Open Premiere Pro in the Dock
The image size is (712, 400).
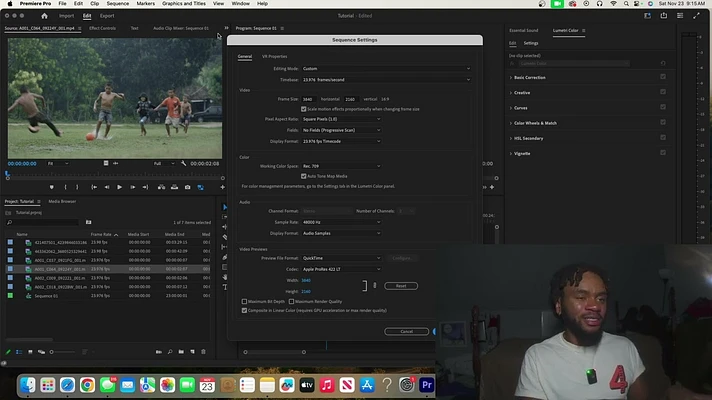click(427, 385)
